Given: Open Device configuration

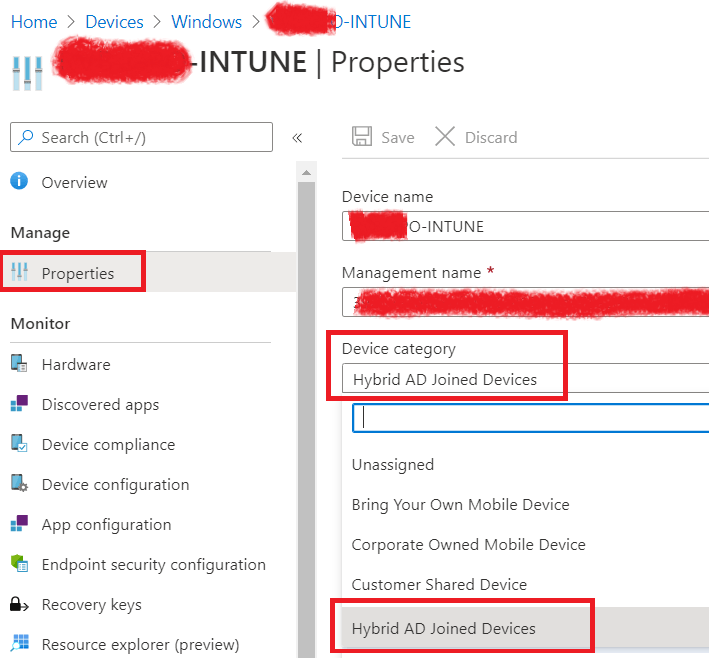Looking at the screenshot, I should click(115, 484).
